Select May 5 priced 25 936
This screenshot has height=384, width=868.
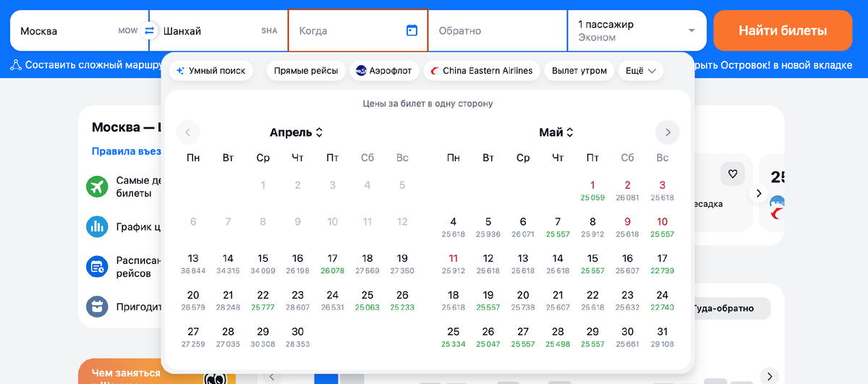[488, 227]
